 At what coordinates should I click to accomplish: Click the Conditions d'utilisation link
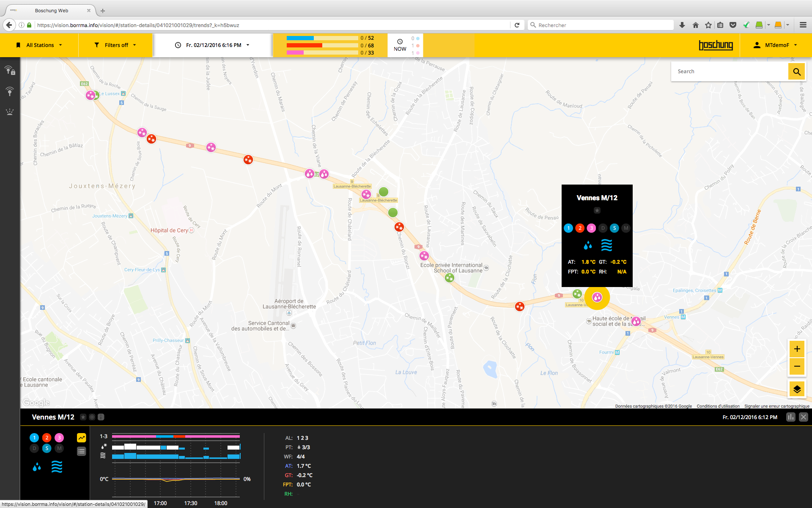pos(718,406)
